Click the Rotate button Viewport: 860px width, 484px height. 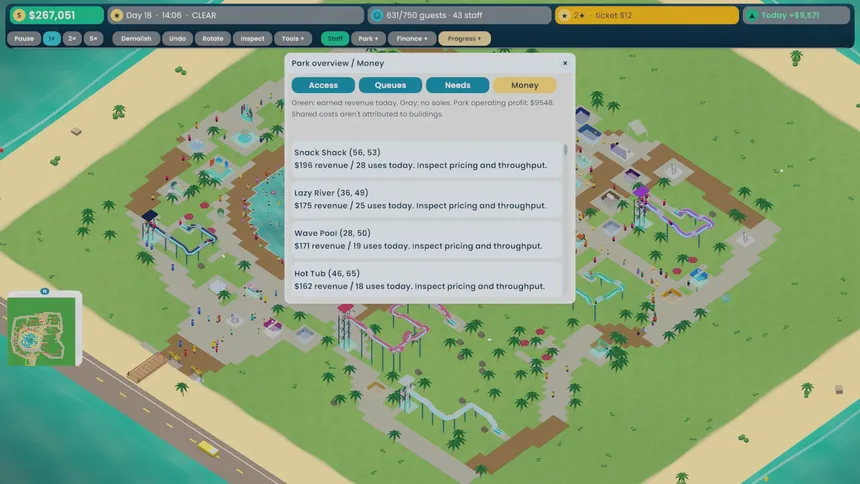pyautogui.click(x=213, y=38)
